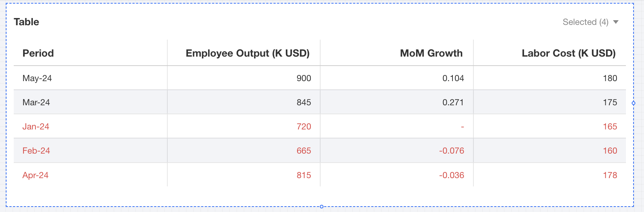Viewport: 644px width, 212px height.
Task: Open the Selected (4) dropdown
Action: click(585, 22)
